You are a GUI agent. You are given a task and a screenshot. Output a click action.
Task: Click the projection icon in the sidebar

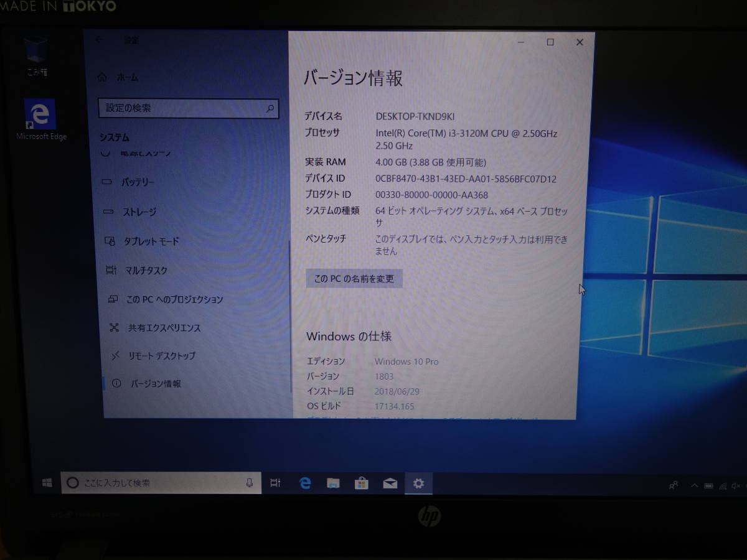point(113,299)
